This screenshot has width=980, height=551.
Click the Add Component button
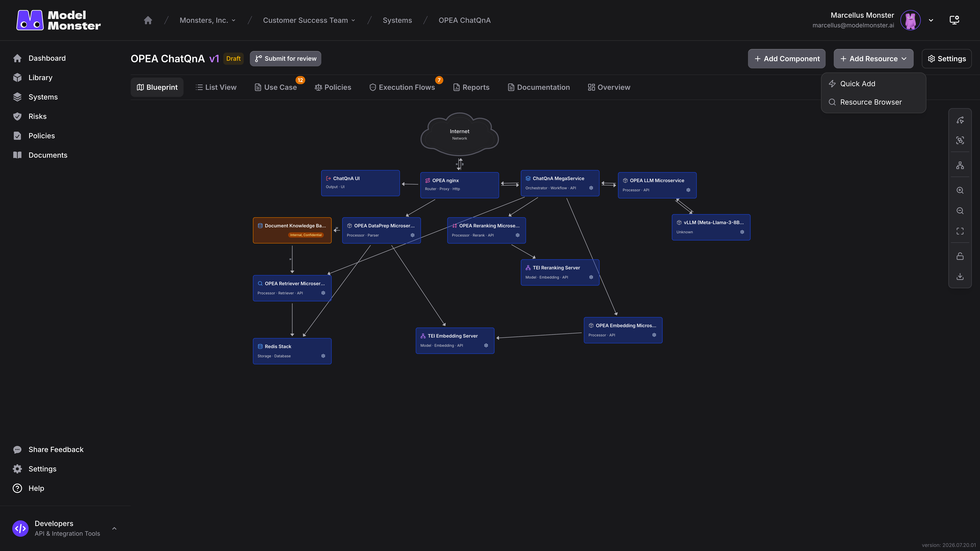pos(787,59)
